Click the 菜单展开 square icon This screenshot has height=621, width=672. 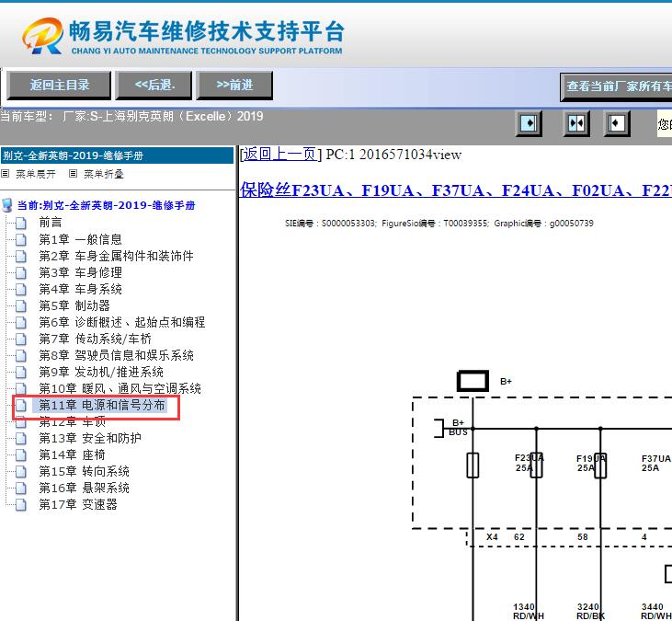click(x=6, y=173)
